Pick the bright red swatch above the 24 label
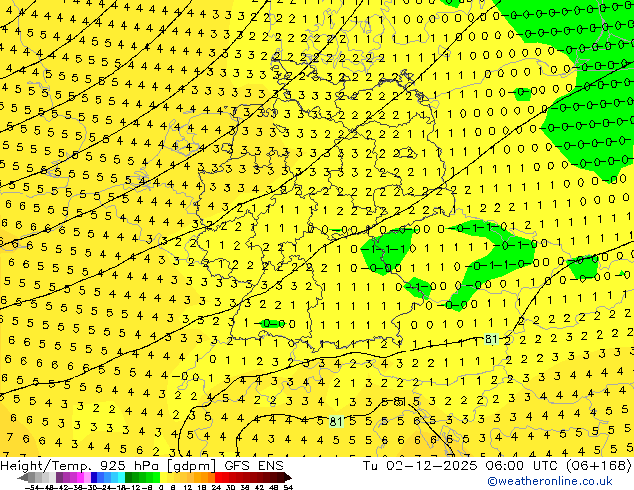Screen dimensions: 634x490 219,477
